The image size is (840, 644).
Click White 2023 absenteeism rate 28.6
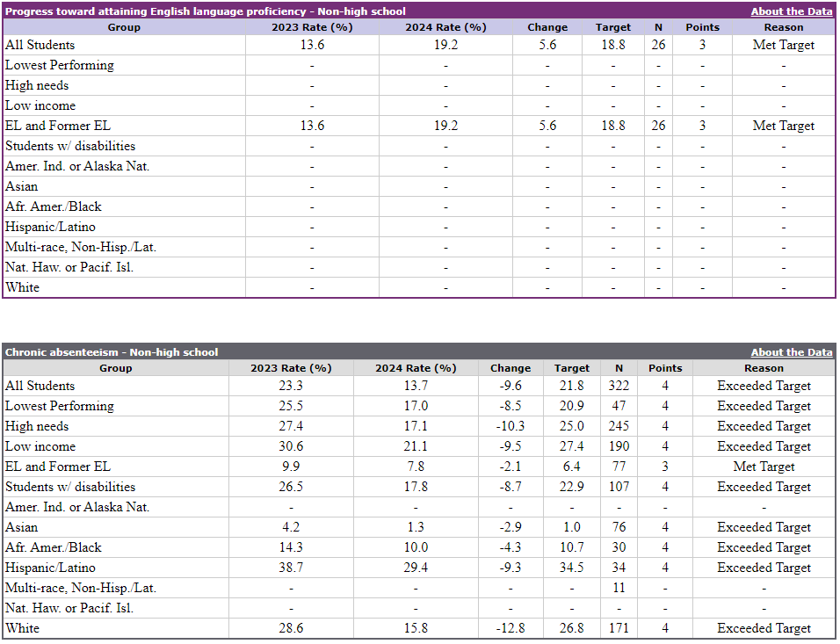point(291,628)
